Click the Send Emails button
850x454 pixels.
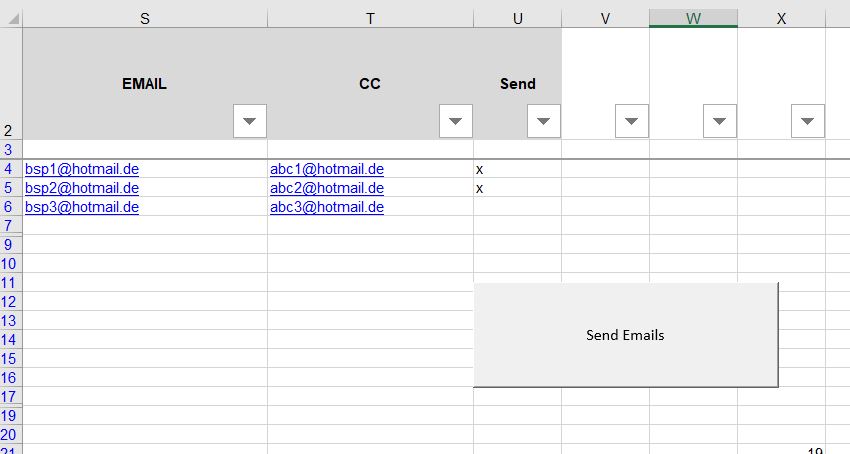[x=625, y=335]
